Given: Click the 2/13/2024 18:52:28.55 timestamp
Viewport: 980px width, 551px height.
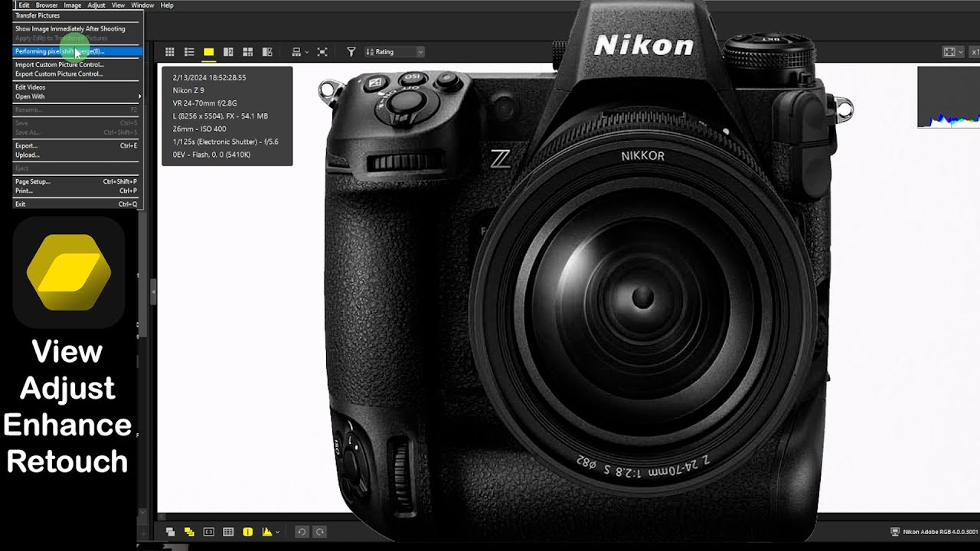Looking at the screenshot, I should (209, 77).
